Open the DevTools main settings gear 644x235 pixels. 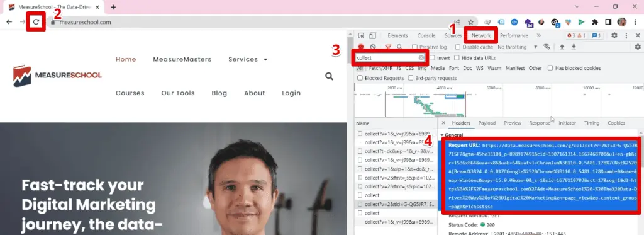click(614, 36)
